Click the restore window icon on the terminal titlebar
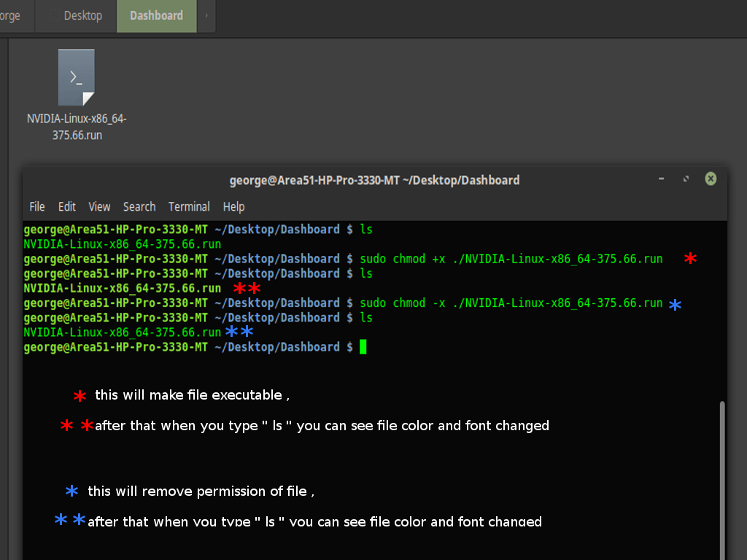Screen dimensions: 747x560 pos(686,179)
